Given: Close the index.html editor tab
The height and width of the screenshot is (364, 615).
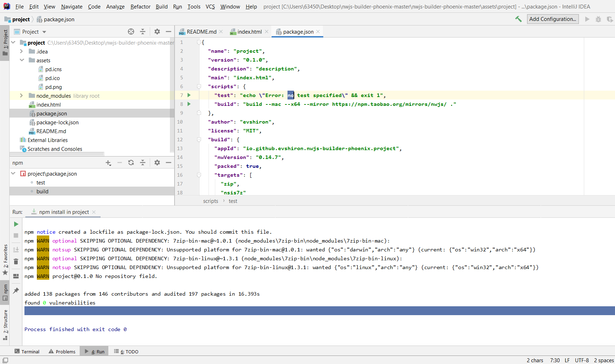Looking at the screenshot, I should point(267,32).
